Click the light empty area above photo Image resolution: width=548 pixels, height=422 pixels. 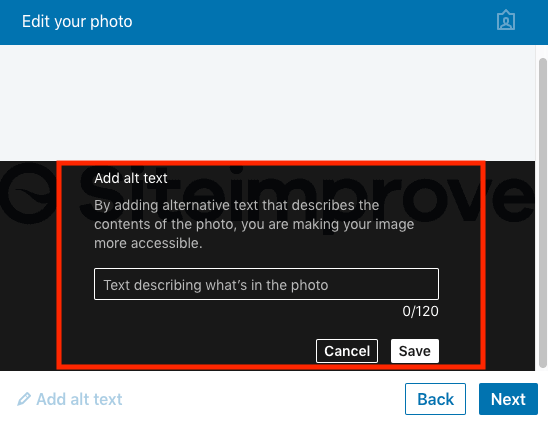[267, 103]
